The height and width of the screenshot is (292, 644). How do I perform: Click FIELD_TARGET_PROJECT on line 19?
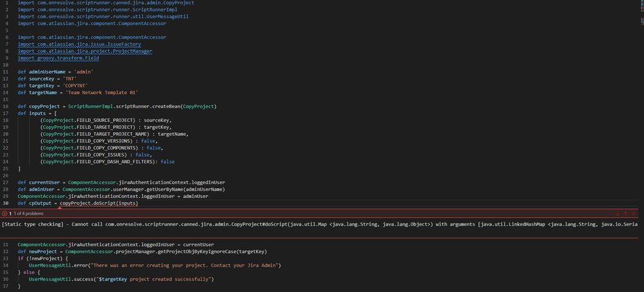click(104, 128)
